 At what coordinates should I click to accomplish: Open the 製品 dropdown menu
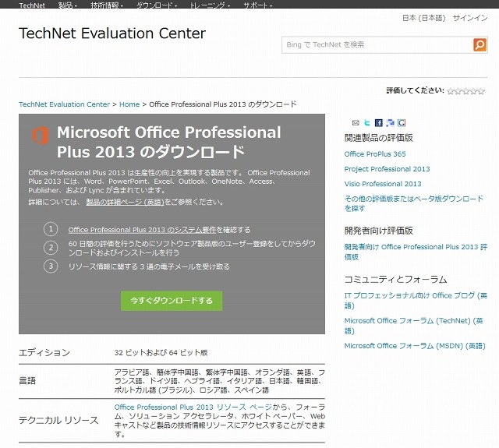click(68, 5)
